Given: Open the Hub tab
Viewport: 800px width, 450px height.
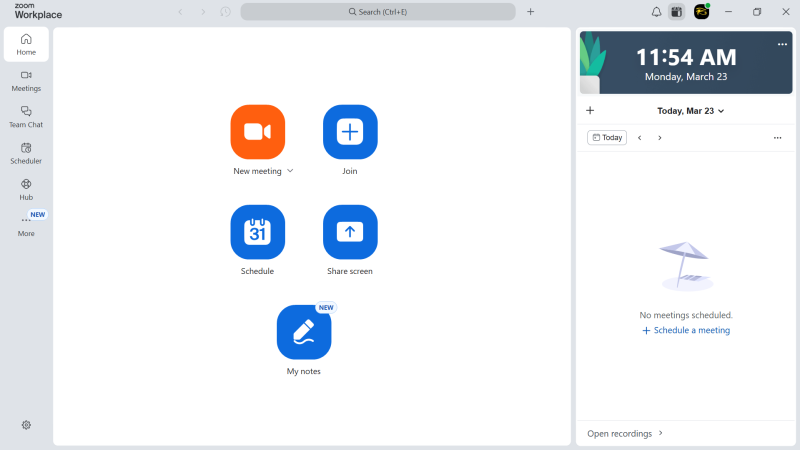Looking at the screenshot, I should click(26, 190).
